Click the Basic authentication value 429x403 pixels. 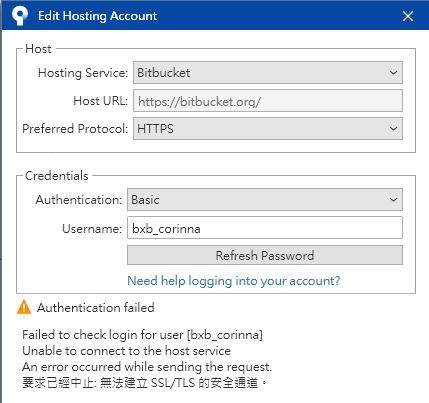click(145, 200)
